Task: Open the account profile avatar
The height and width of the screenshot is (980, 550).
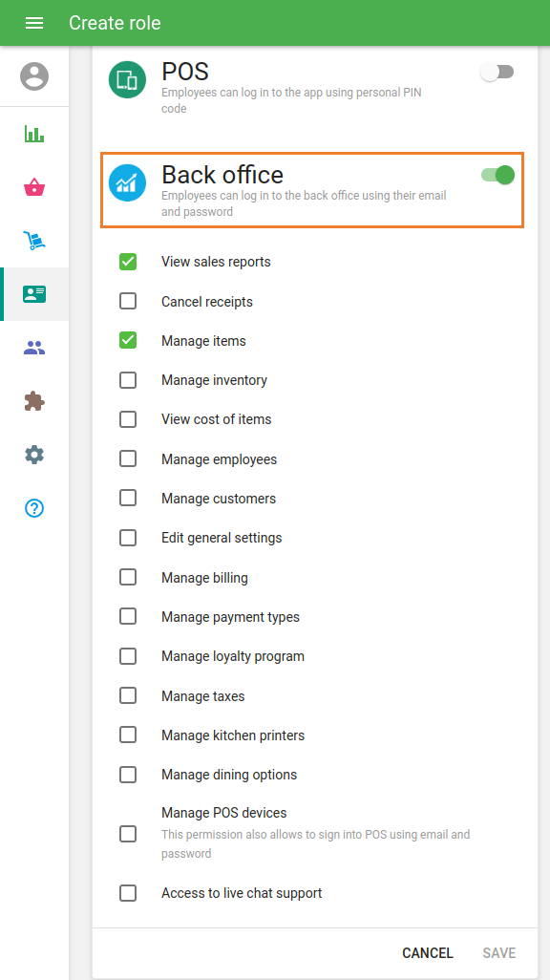Action: pyautogui.click(x=34, y=76)
